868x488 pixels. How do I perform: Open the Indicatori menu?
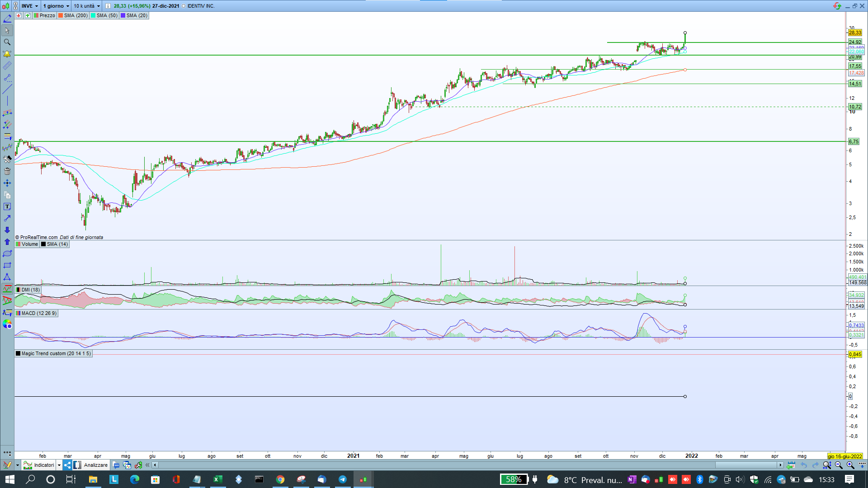(x=44, y=465)
